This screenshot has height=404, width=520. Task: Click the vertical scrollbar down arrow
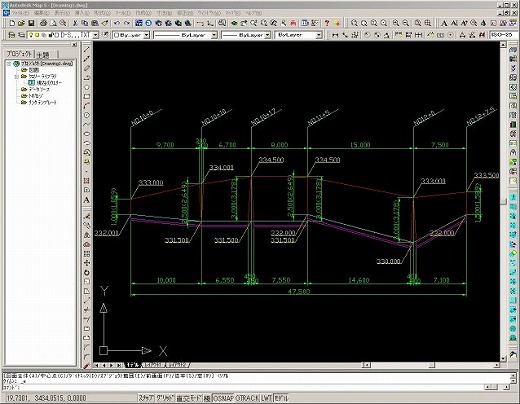(503, 358)
